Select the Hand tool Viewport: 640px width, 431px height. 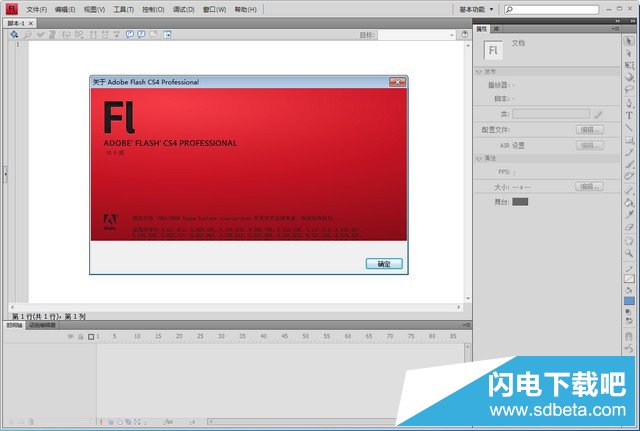coord(629,241)
